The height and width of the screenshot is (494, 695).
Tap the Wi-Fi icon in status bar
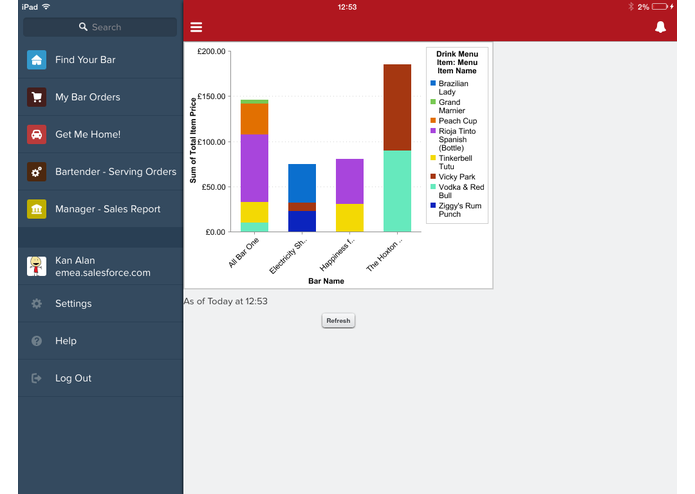pos(46,7)
